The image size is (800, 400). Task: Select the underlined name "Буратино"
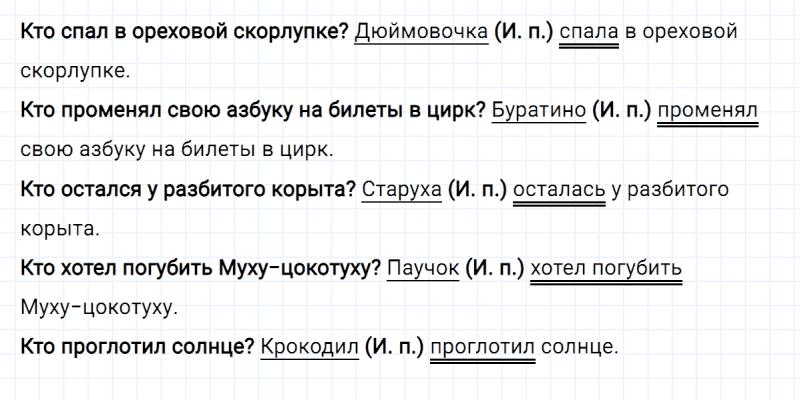coord(540,110)
